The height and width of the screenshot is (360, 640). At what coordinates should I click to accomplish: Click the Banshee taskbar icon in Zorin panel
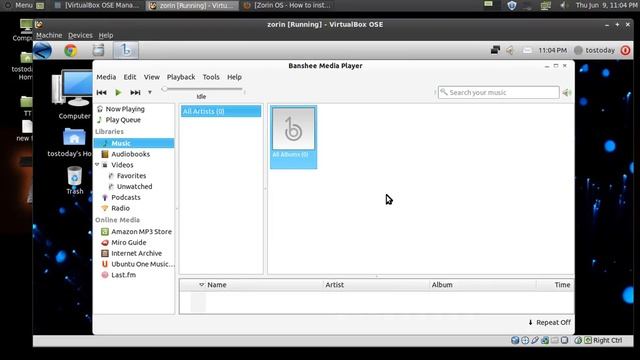pyautogui.click(x=126, y=50)
